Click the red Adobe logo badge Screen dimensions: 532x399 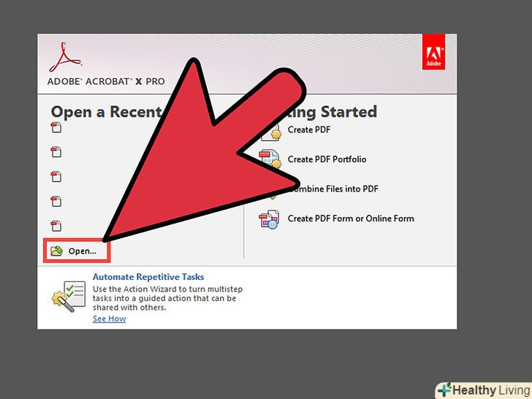click(433, 52)
